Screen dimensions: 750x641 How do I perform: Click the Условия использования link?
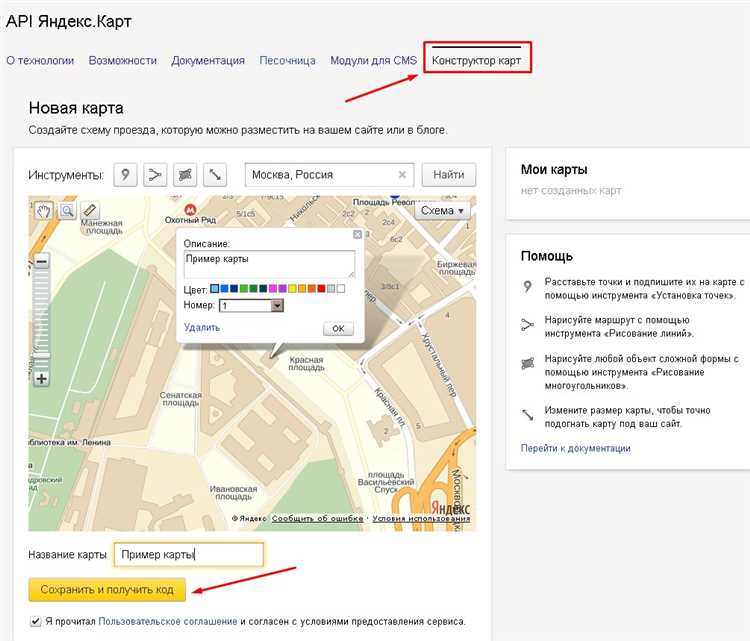[x=421, y=518]
